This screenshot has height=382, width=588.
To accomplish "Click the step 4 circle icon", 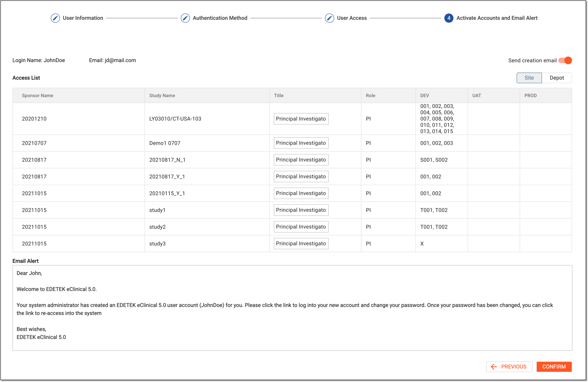I will pyautogui.click(x=449, y=18).
